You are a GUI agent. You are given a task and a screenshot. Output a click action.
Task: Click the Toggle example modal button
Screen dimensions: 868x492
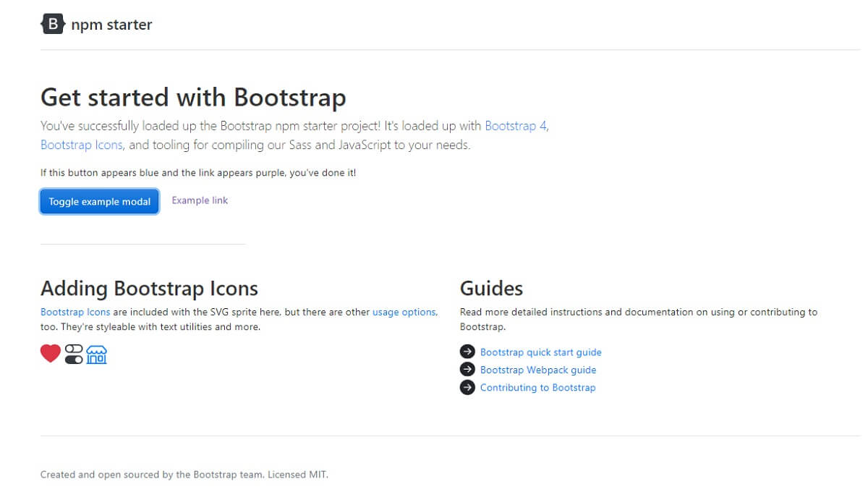[x=100, y=202]
